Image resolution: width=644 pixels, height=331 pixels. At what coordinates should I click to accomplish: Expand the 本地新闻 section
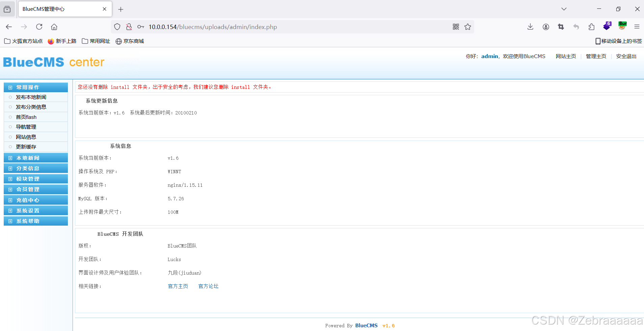pos(36,158)
